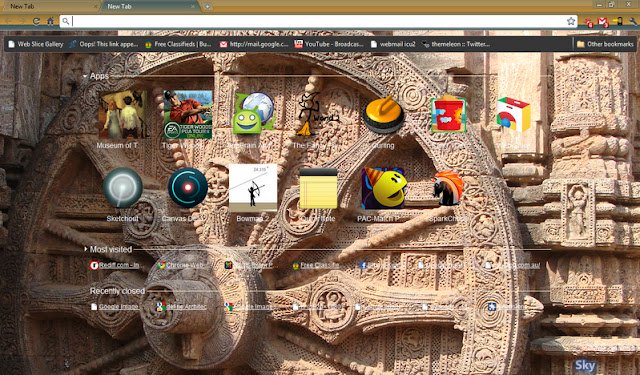Open the wrench settings menu
Viewport: 640px width, 375px height.
click(x=633, y=21)
